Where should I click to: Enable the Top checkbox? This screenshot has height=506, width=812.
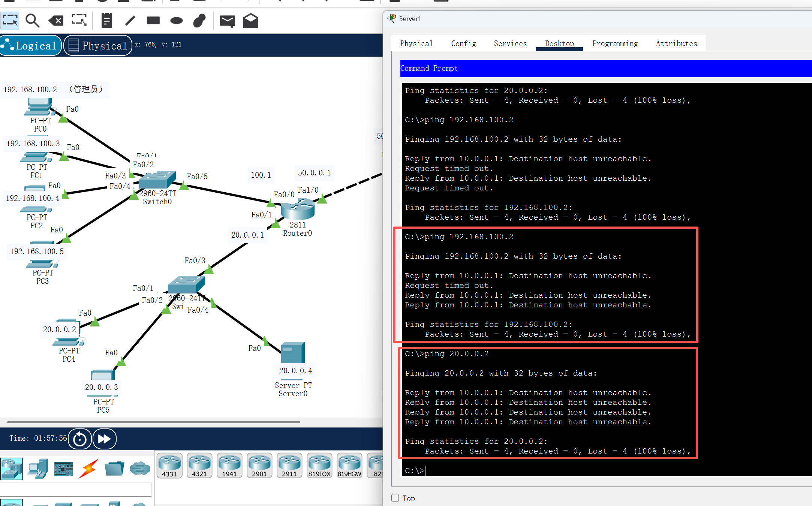pos(395,498)
